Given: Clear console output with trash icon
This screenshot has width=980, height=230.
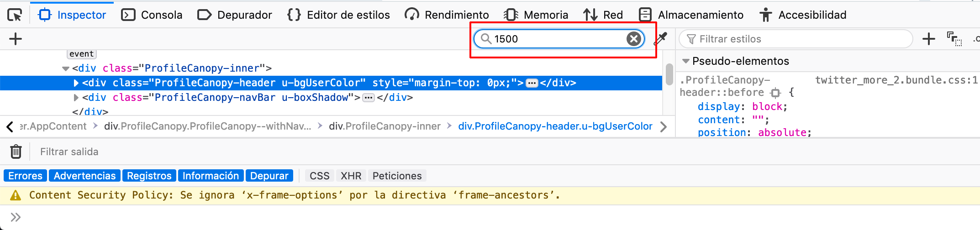Looking at the screenshot, I should tap(16, 152).
